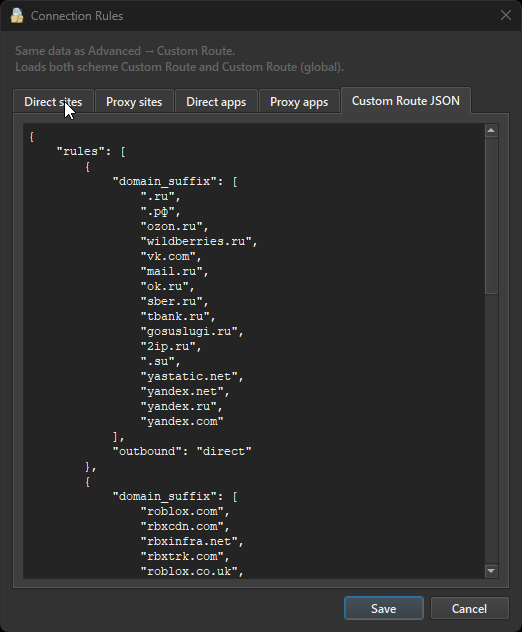Viewport: 522px width, 632px height.
Task: Place cursor on the "outbound": "direct" line
Action: tap(182, 451)
